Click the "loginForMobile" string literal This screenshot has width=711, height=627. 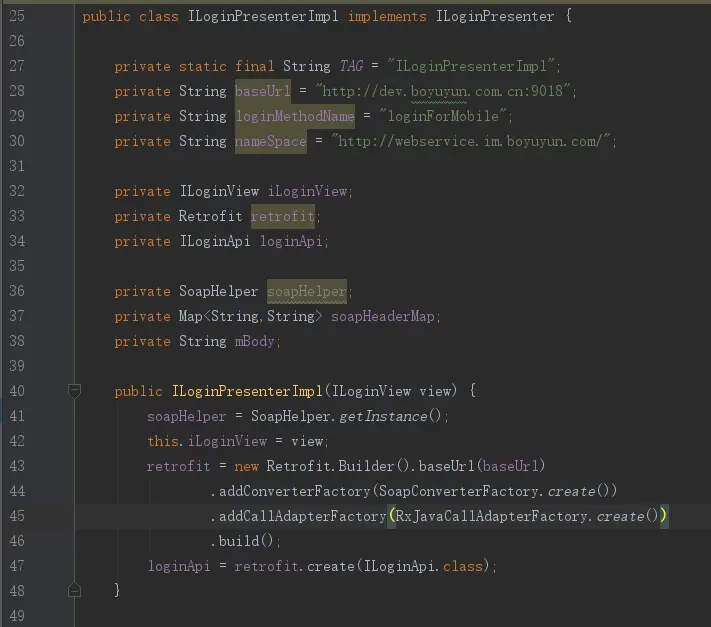[443, 117]
